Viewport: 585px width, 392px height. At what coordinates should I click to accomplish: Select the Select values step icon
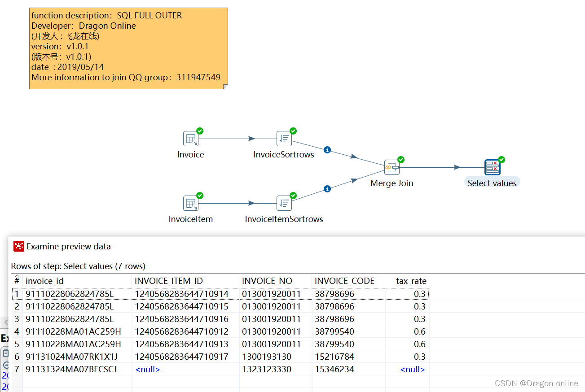tap(493, 167)
